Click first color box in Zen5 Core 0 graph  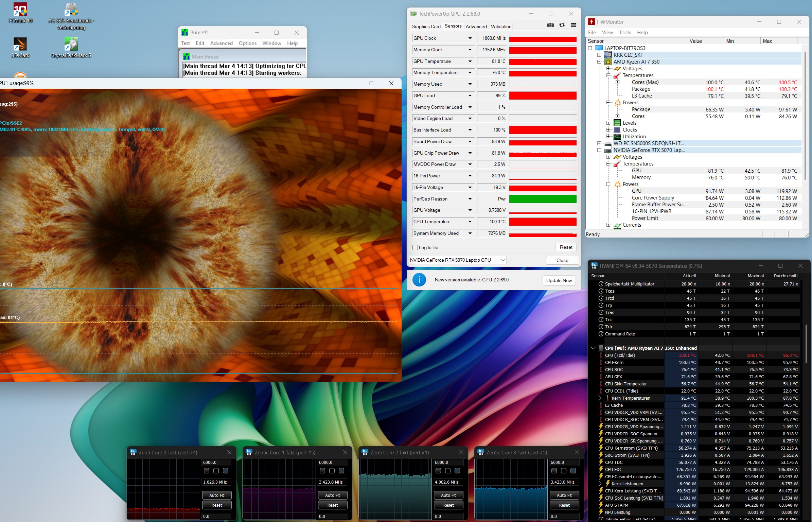(207, 471)
